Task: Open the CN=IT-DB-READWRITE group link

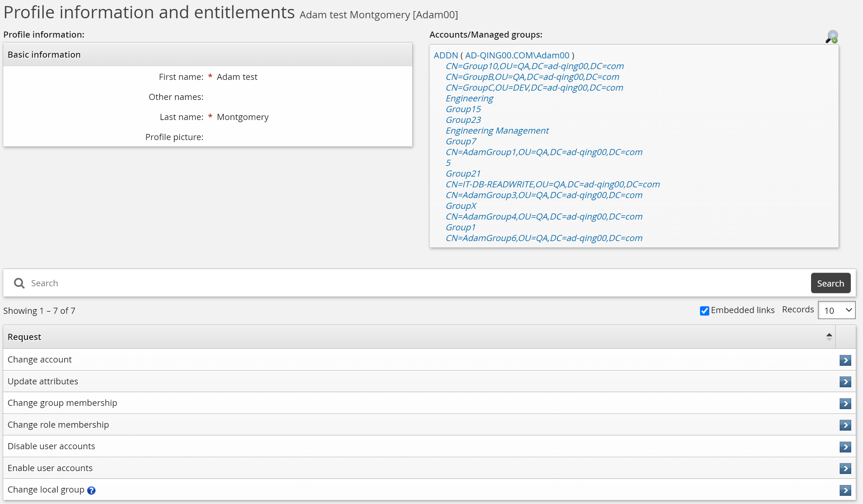Action: pos(552,184)
